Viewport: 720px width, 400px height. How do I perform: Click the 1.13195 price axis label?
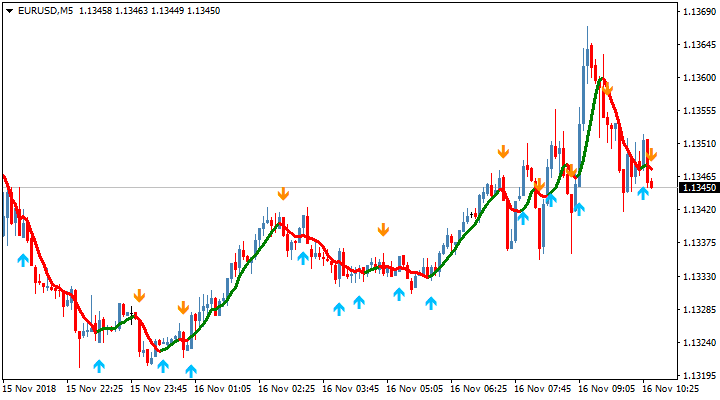(699, 376)
